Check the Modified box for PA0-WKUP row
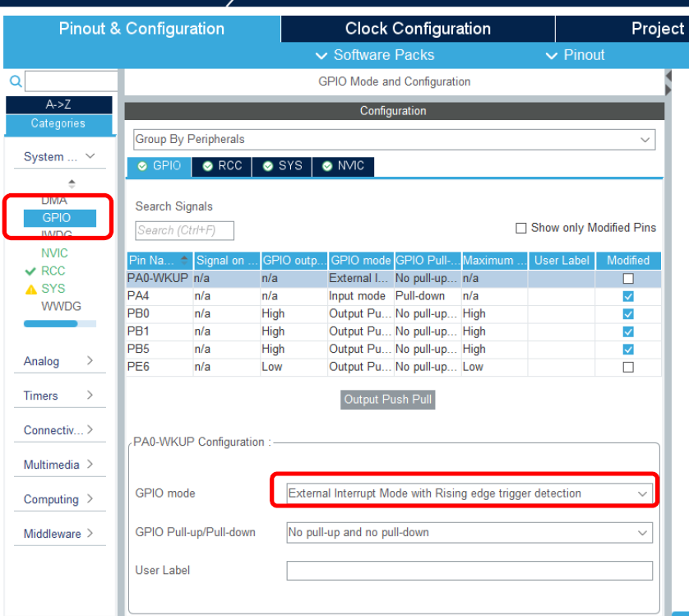The height and width of the screenshot is (616, 689). pyautogui.click(x=628, y=279)
